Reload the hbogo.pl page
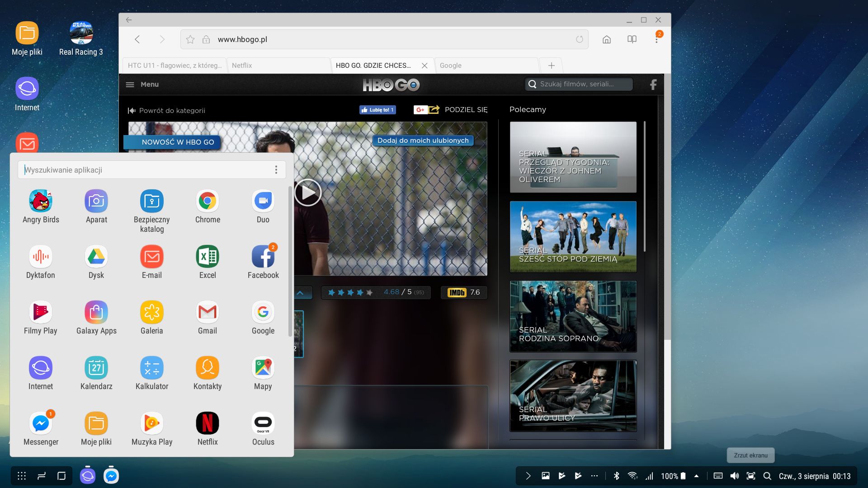868x488 pixels. (x=580, y=39)
